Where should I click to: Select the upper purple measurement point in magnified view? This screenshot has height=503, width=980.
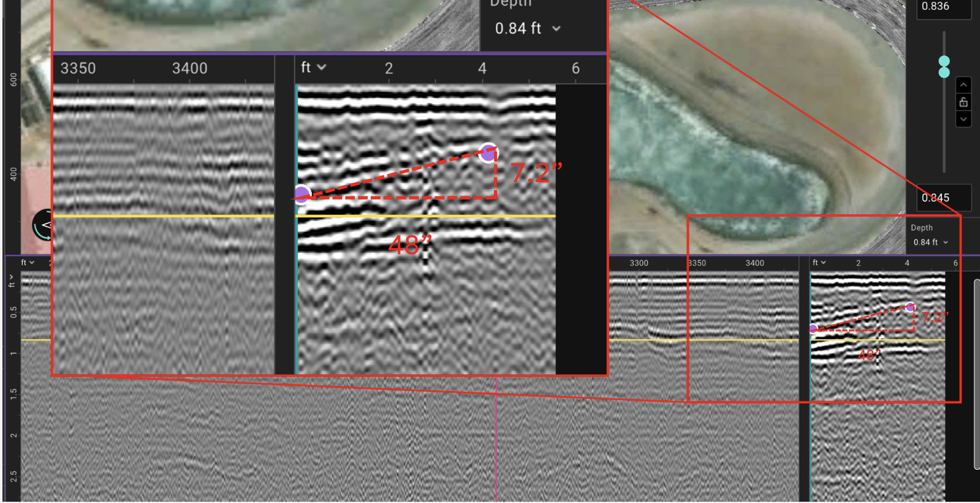[488, 153]
